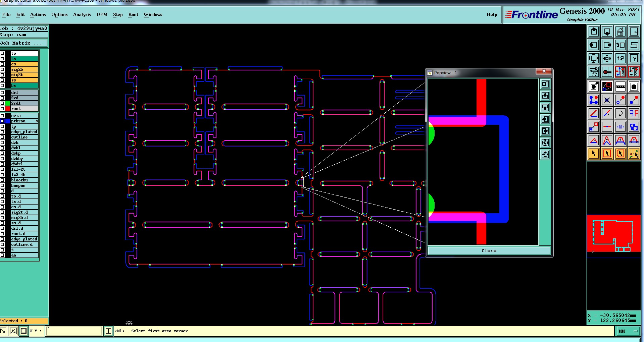
Task: Open the question mark help icon
Action: pyautogui.click(x=634, y=58)
